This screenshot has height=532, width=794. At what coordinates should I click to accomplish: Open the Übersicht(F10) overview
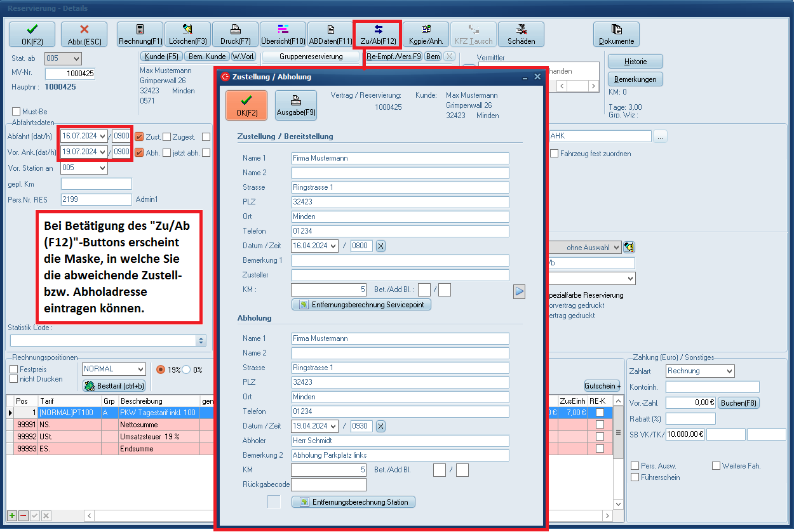pos(283,34)
